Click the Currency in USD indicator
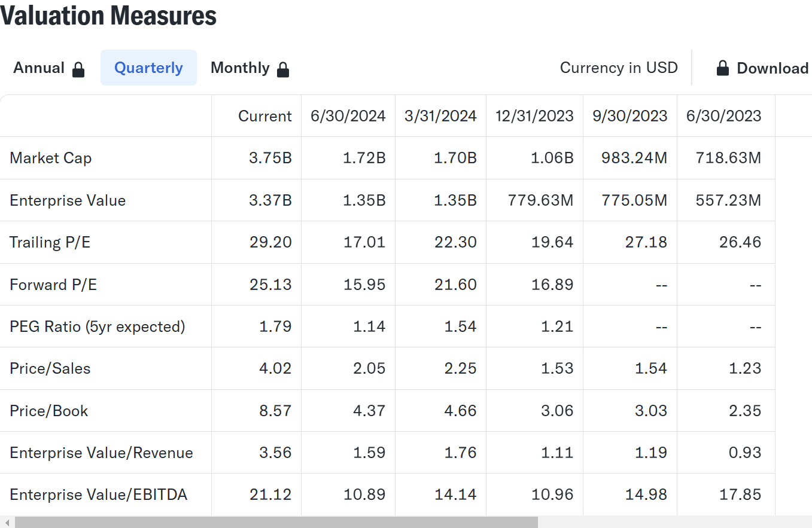The width and height of the screenshot is (812, 528). click(619, 68)
